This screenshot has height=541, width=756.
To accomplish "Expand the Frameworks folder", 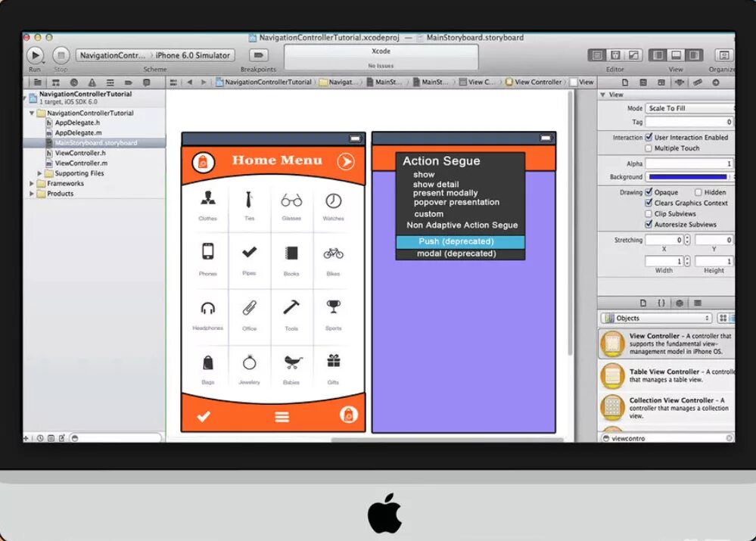I will [32, 183].
